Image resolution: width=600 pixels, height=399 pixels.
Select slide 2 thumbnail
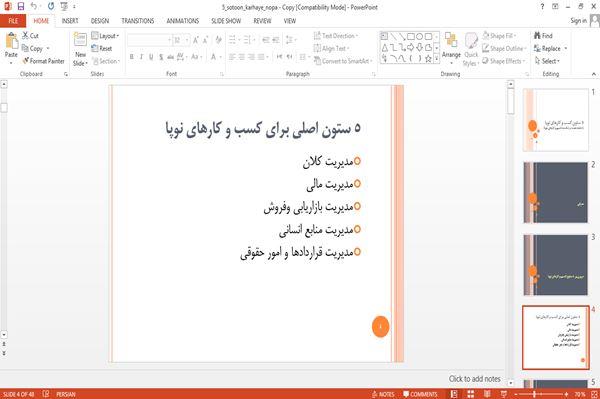click(556, 192)
